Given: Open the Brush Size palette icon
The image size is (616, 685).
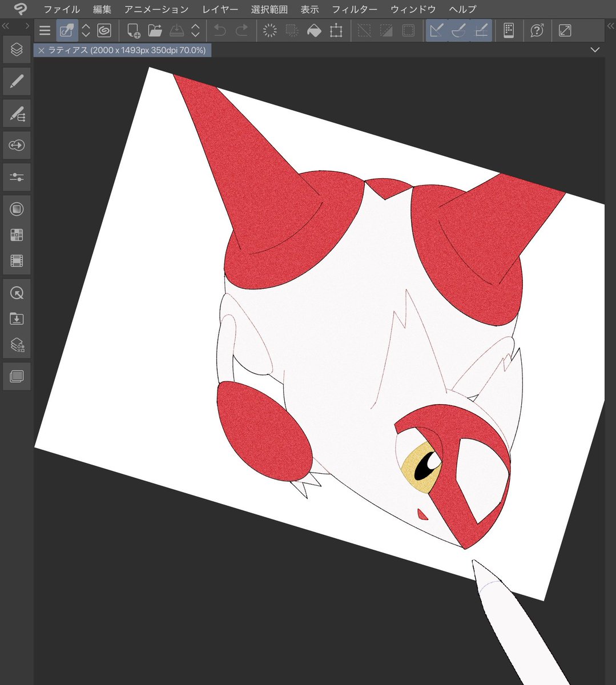Looking at the screenshot, I should click(x=17, y=146).
